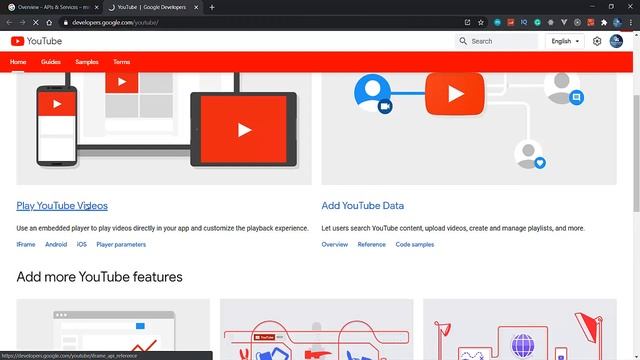Follow the IFrame link
This screenshot has height=360, width=640.
26,244
